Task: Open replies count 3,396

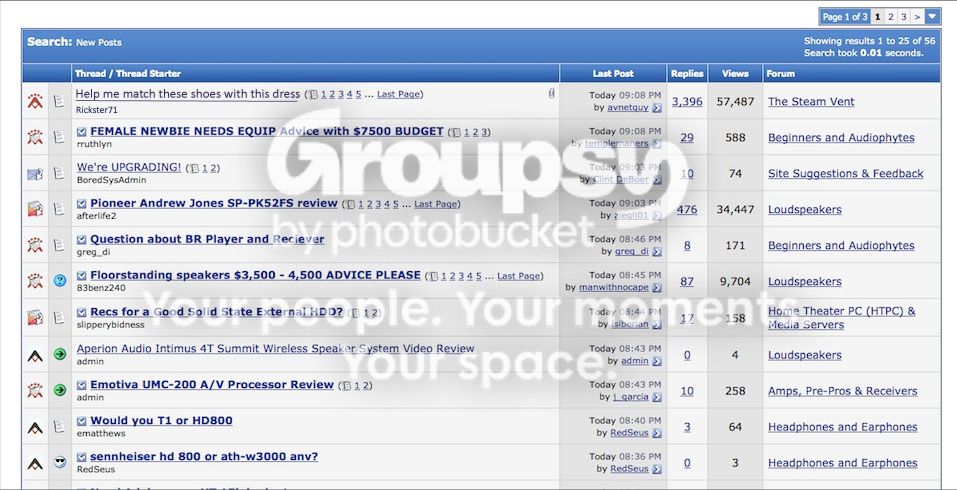Action: [x=687, y=101]
